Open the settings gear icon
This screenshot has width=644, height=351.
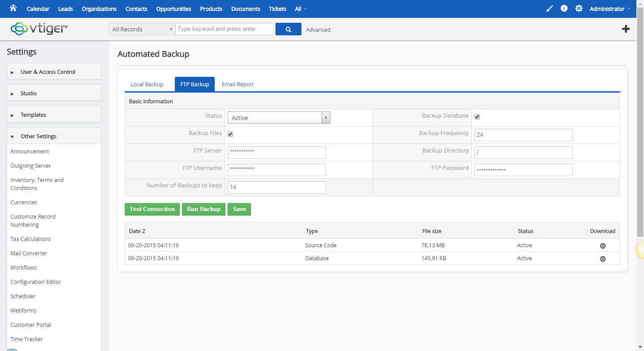point(579,8)
